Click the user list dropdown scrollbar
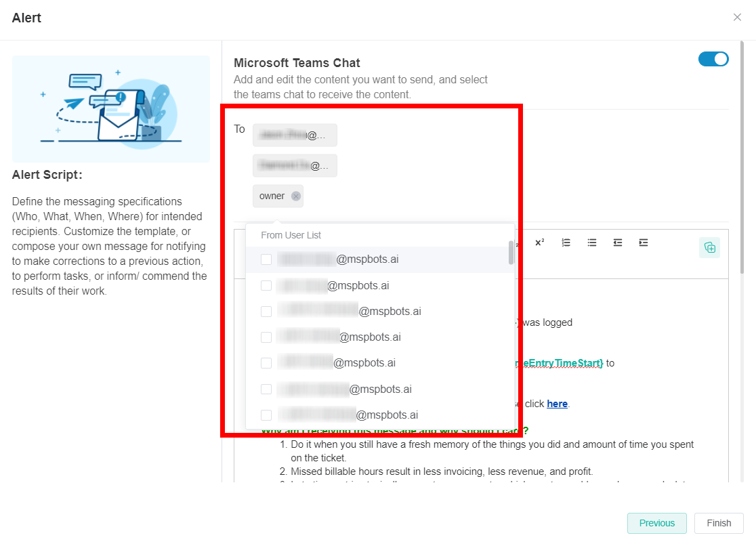The width and height of the screenshot is (756, 546). click(511, 254)
